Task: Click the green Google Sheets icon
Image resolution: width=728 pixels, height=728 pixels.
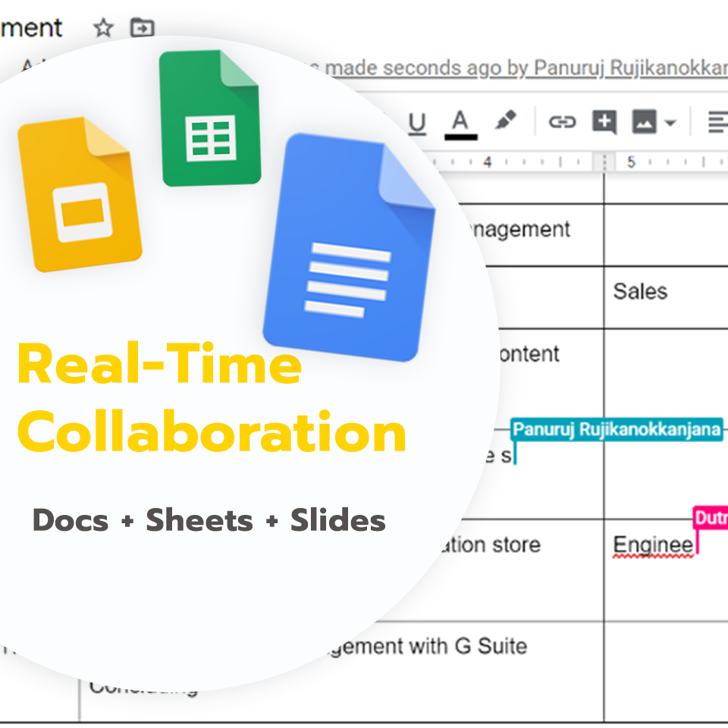Action: click(x=210, y=118)
